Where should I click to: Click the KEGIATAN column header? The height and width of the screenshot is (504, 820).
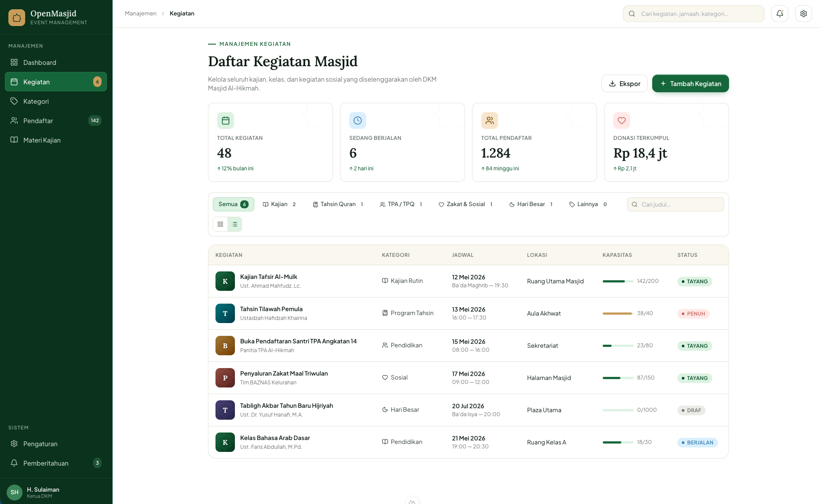229,255
